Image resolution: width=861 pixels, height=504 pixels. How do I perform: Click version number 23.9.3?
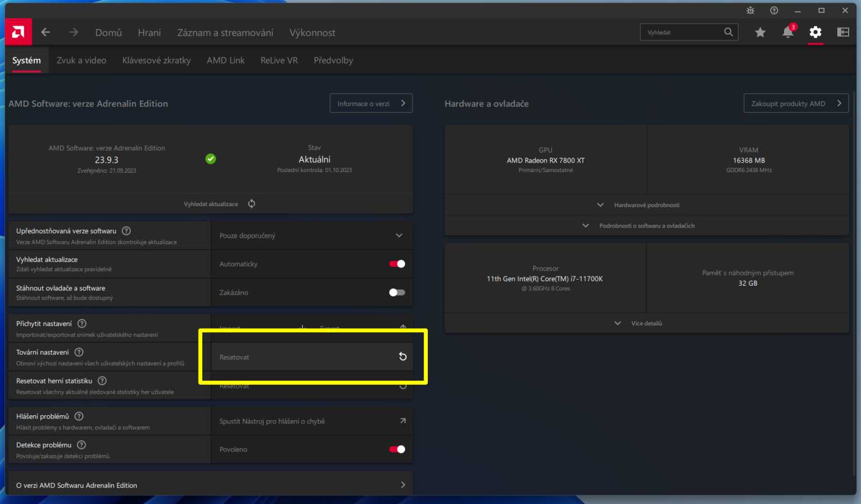(107, 160)
